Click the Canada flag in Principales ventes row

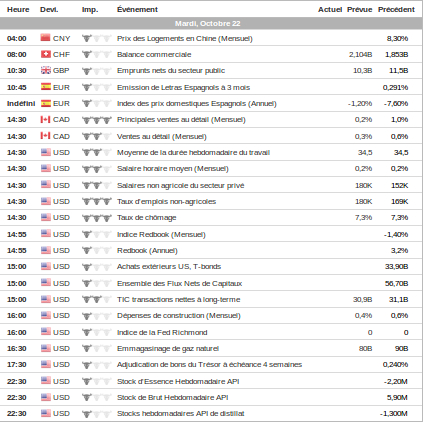46,119
